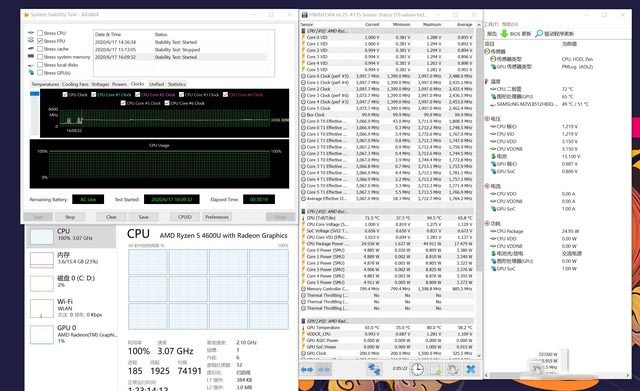This screenshot has width=640, height=391.
Task: Click the icon beside CPU Package power row
Action: [x=493, y=231]
